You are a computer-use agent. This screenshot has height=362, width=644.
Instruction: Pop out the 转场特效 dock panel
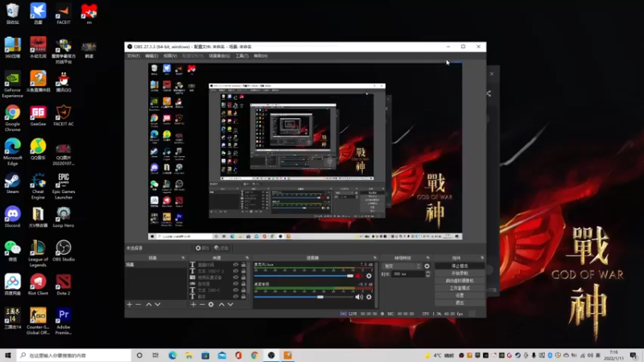tap(428, 257)
